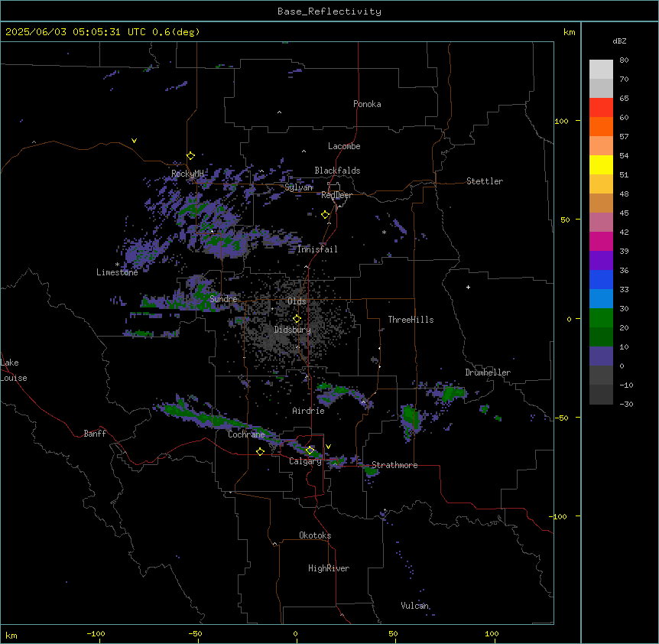Click the Lacombe city label

click(344, 146)
